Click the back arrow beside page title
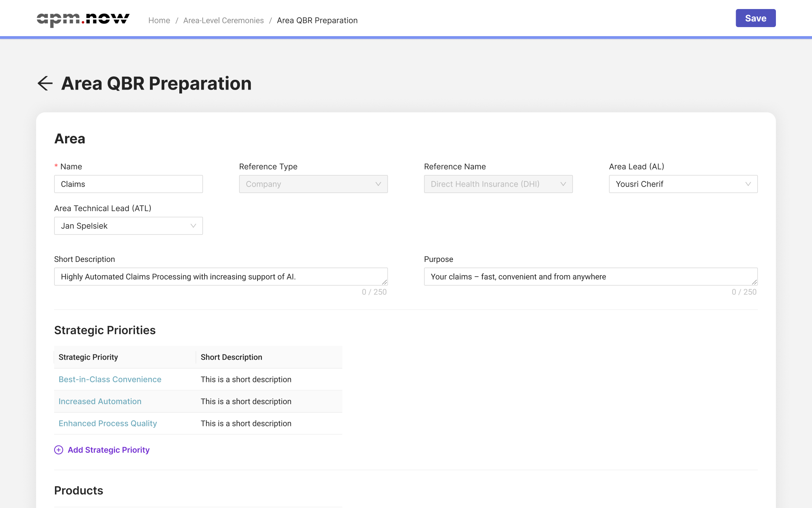 (45, 83)
